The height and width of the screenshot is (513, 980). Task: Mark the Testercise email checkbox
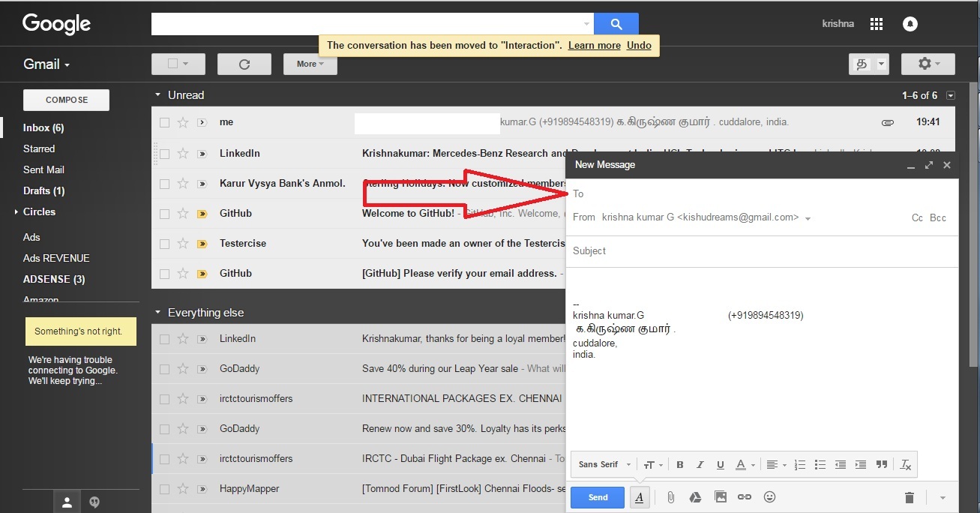[163, 243]
